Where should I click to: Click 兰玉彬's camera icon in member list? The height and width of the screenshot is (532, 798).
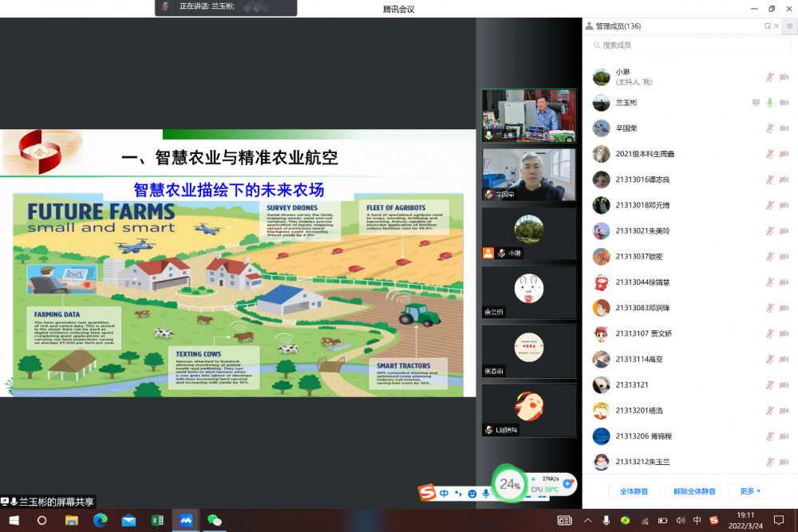coord(784,103)
